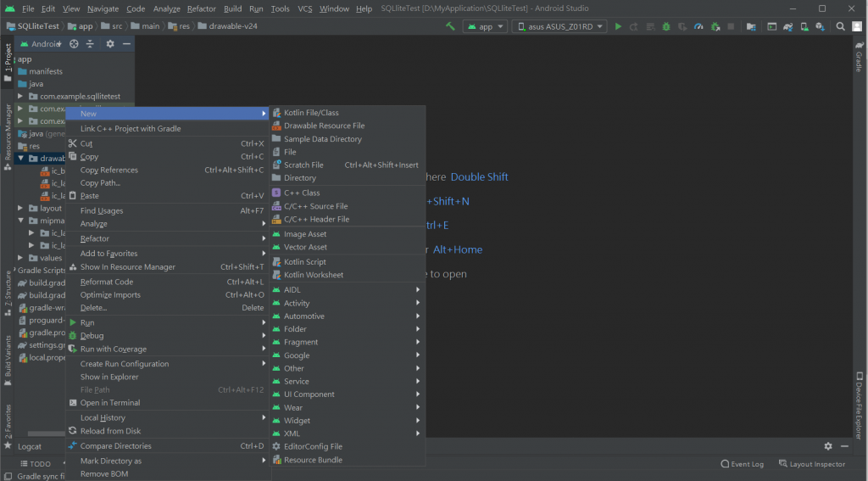The height and width of the screenshot is (481, 868).
Task: Select the manifests folder in project tree
Action: [41, 71]
